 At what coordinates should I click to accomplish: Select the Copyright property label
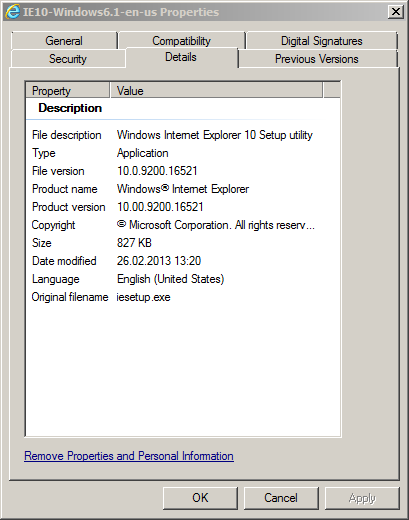click(53, 225)
